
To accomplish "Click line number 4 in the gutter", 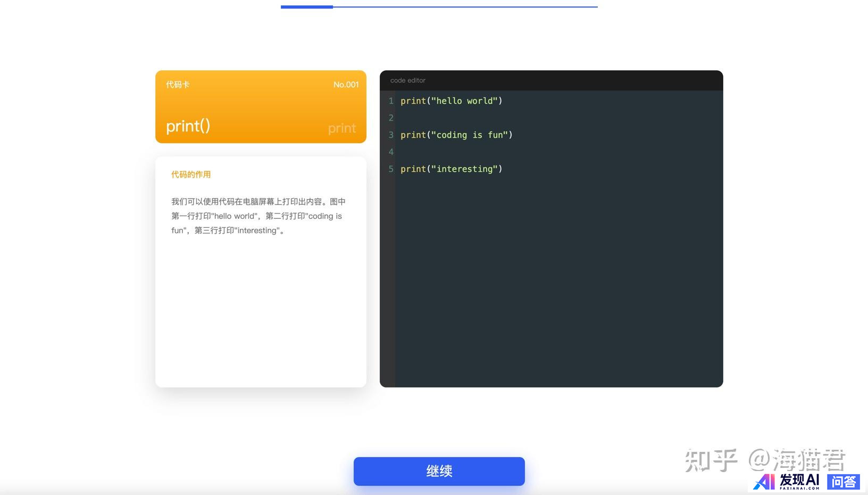I will coord(391,152).
